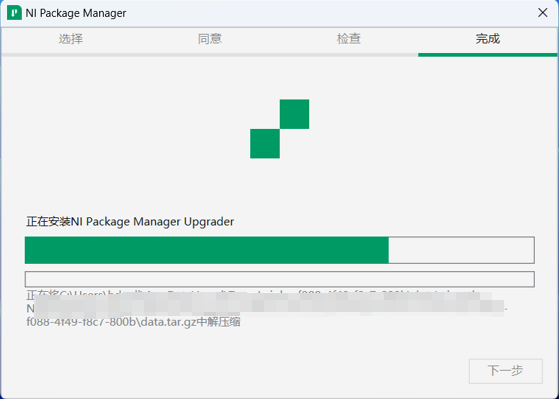Click the gray indicator line under 选择
Viewport: 559px width, 399px height.
[x=71, y=55]
